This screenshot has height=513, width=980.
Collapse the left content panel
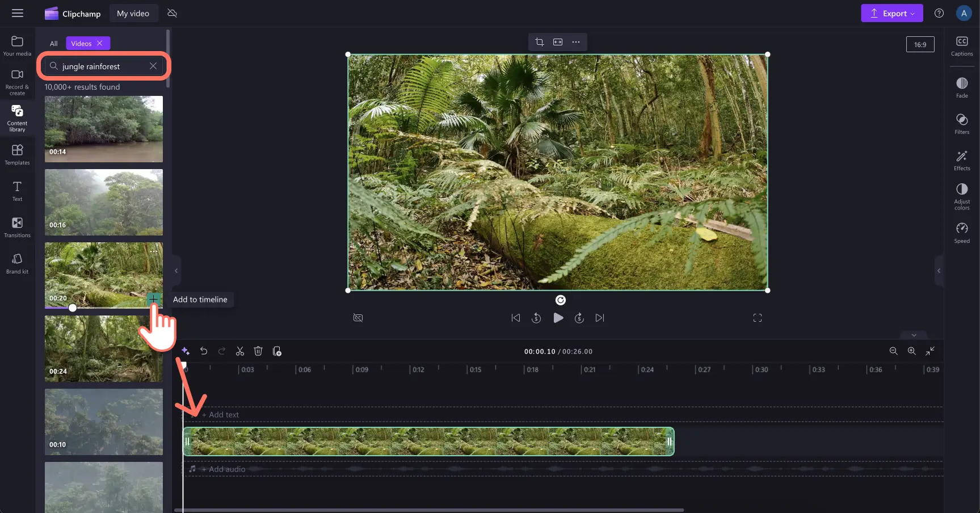(x=176, y=271)
